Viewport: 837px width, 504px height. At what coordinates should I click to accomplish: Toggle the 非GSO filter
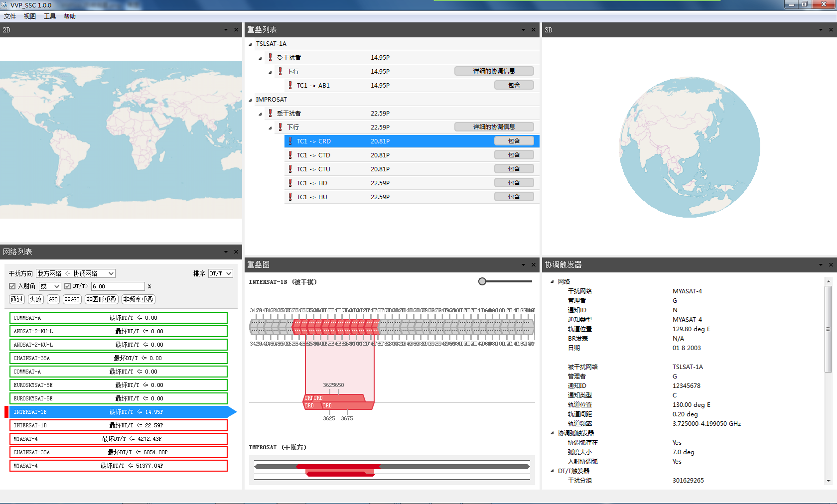coord(72,299)
